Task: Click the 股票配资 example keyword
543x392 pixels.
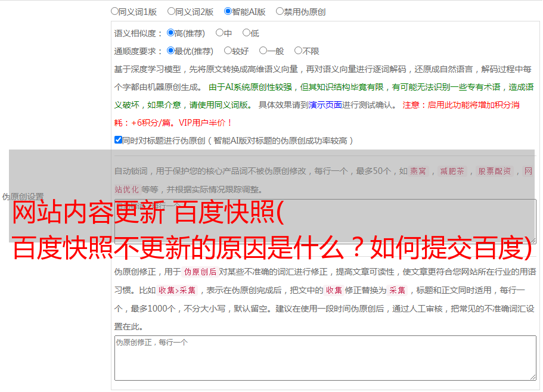Action: [x=495, y=171]
